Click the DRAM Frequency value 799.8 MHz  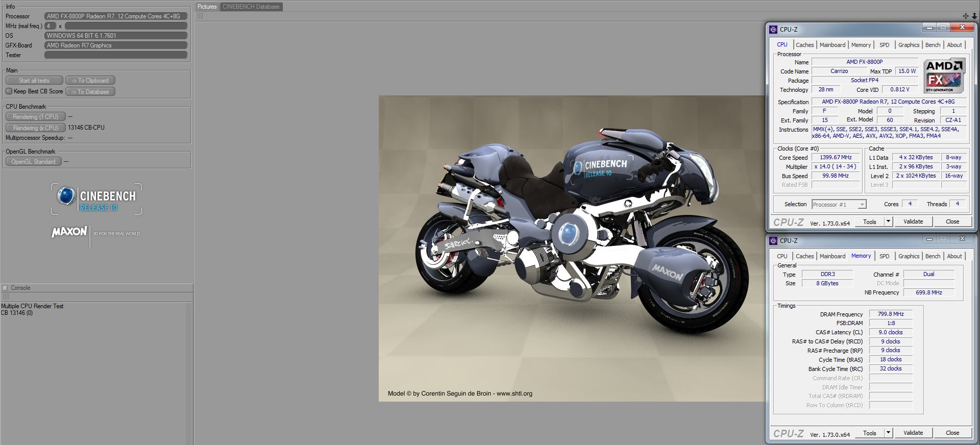coord(891,314)
